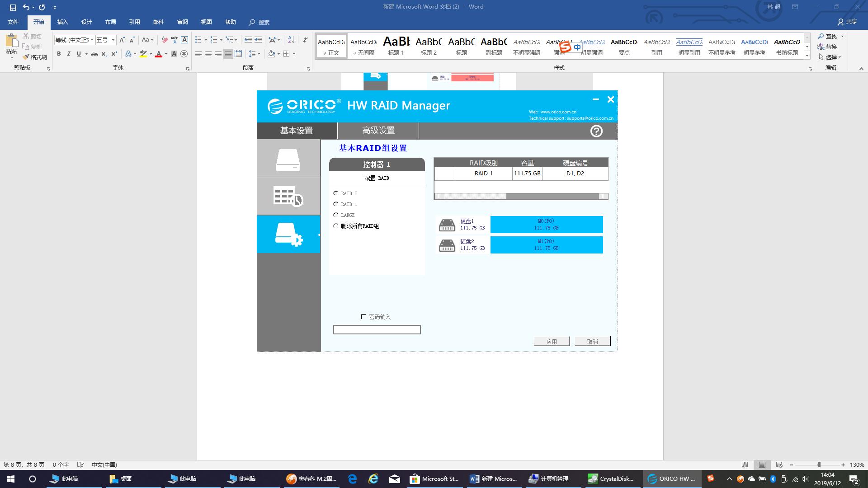Switch to the 插入 ribbon tab
The width and height of the screenshot is (868, 488).
point(62,22)
